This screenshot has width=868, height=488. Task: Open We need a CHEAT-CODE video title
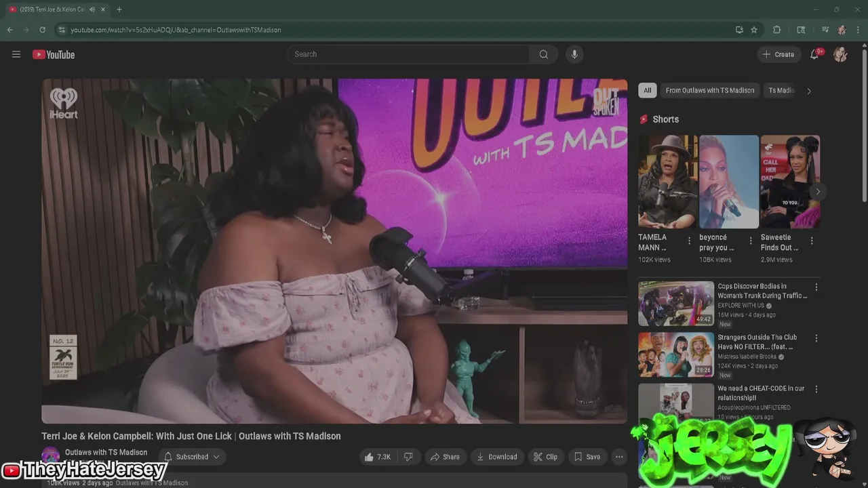tap(761, 393)
